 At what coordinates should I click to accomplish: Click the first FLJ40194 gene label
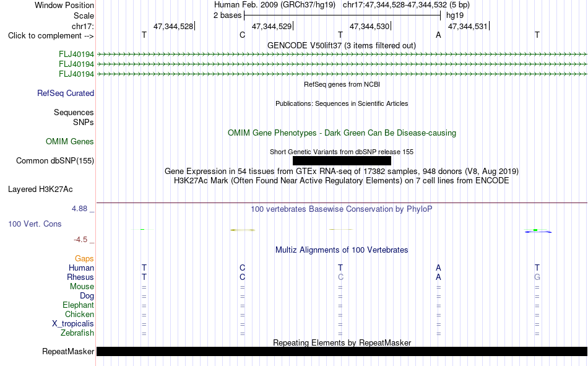point(76,54)
